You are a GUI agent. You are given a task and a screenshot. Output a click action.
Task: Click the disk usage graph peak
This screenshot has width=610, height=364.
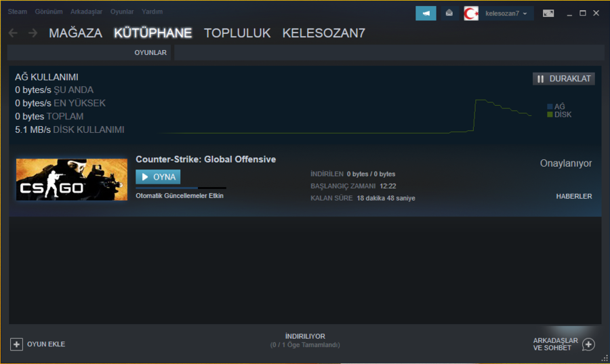[x=481, y=100]
